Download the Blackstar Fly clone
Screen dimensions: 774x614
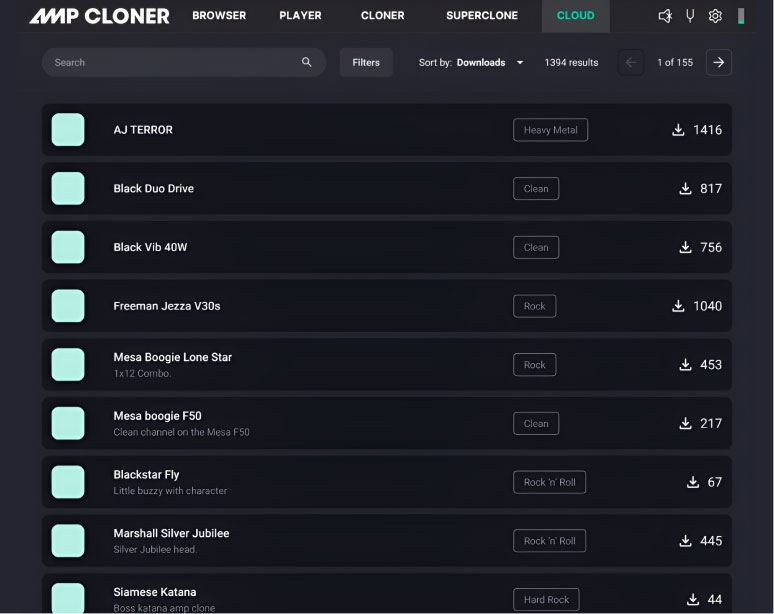click(692, 482)
